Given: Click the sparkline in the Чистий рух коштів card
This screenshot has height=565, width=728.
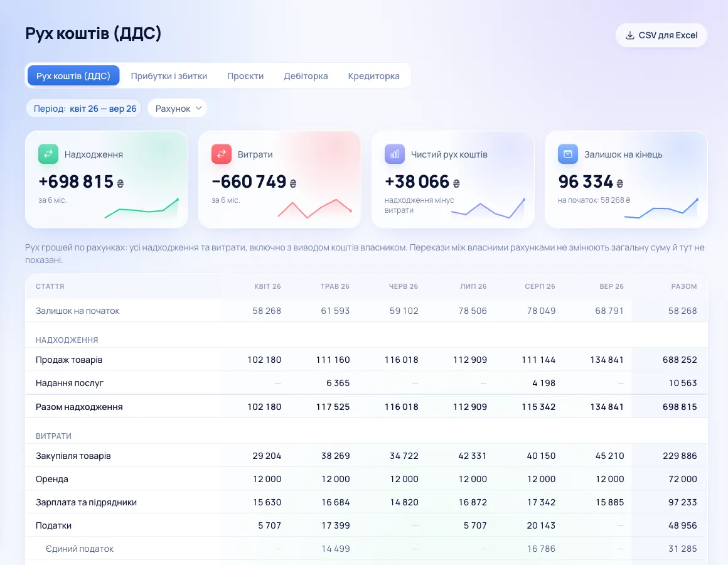Looking at the screenshot, I should 488,208.
